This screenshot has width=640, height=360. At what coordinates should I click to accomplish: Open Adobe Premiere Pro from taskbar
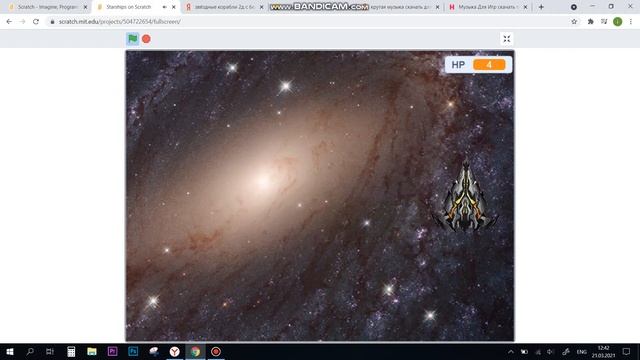pyautogui.click(x=112, y=351)
